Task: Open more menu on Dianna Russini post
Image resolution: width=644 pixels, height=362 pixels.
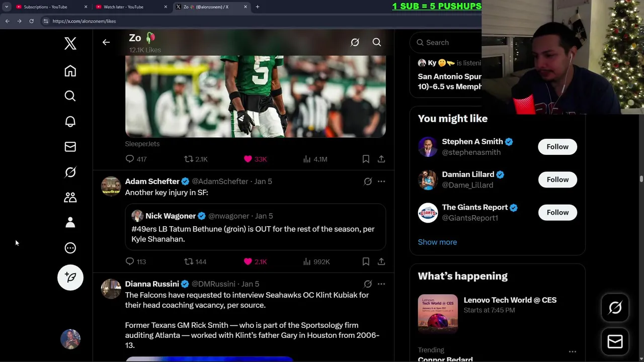Action: point(381,284)
